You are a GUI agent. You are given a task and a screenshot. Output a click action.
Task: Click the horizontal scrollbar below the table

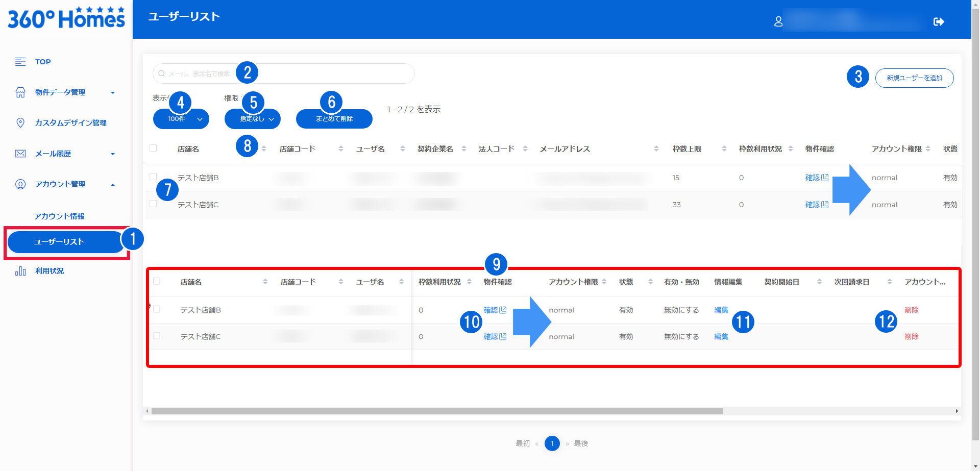pos(437,411)
